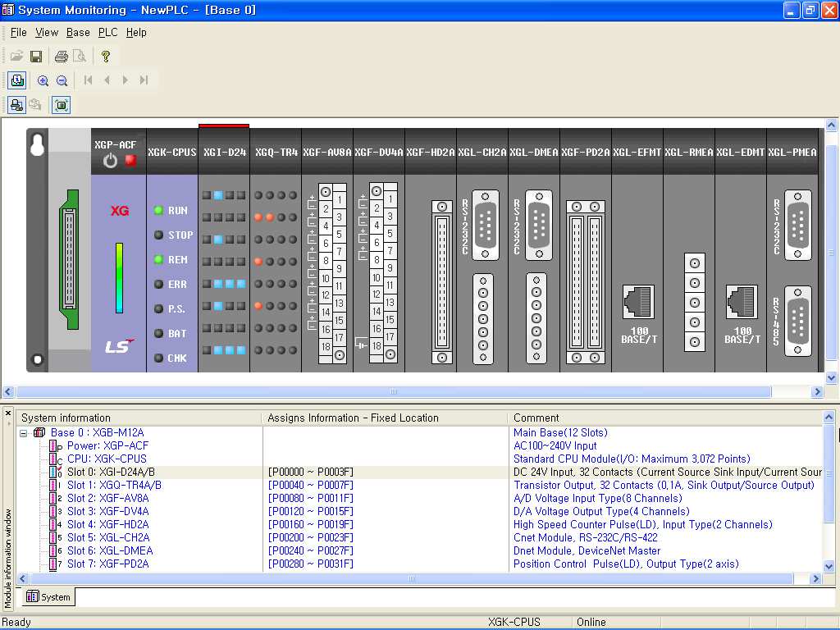Click the Print toolbar icon
Image resolution: width=840 pixels, height=630 pixels.
(62, 57)
